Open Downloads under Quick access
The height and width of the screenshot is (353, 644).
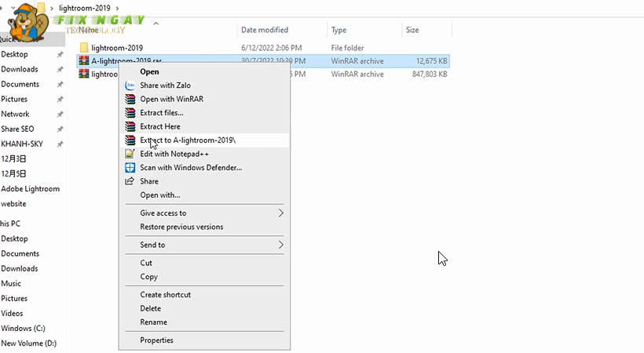[x=19, y=69]
